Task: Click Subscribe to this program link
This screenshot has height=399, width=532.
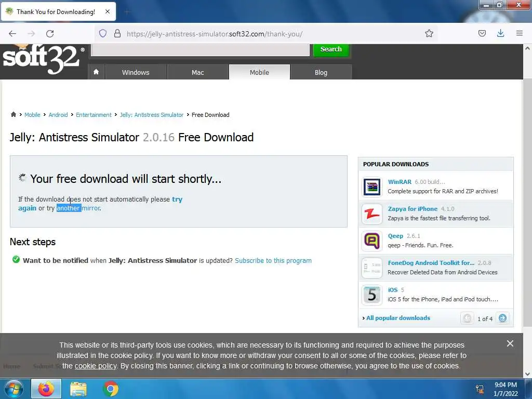Action: pyautogui.click(x=273, y=261)
